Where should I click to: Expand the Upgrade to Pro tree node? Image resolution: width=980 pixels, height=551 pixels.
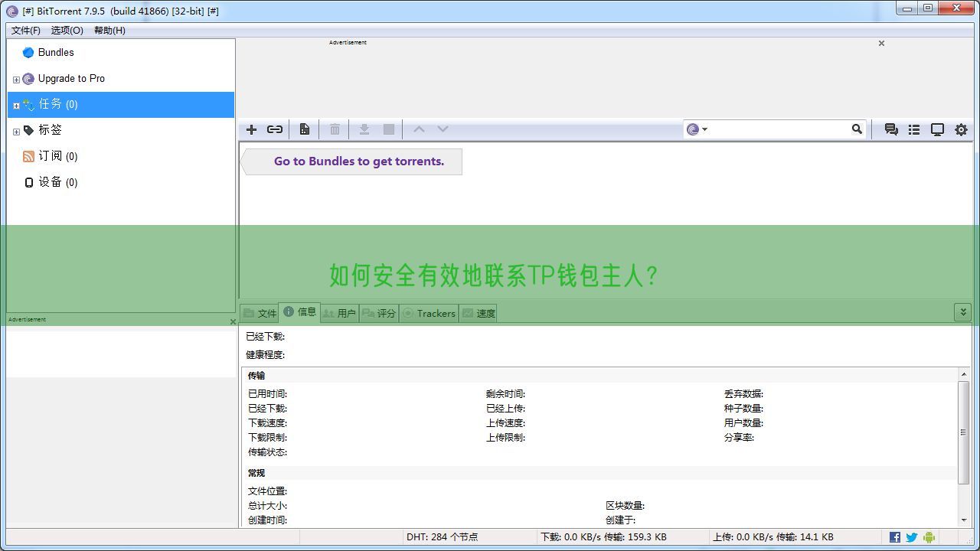coord(16,80)
